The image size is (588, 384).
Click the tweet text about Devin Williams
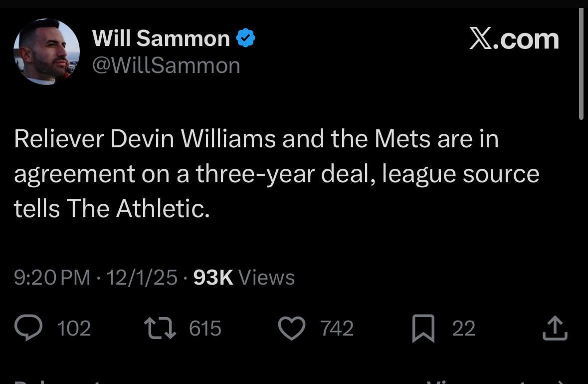(x=274, y=174)
